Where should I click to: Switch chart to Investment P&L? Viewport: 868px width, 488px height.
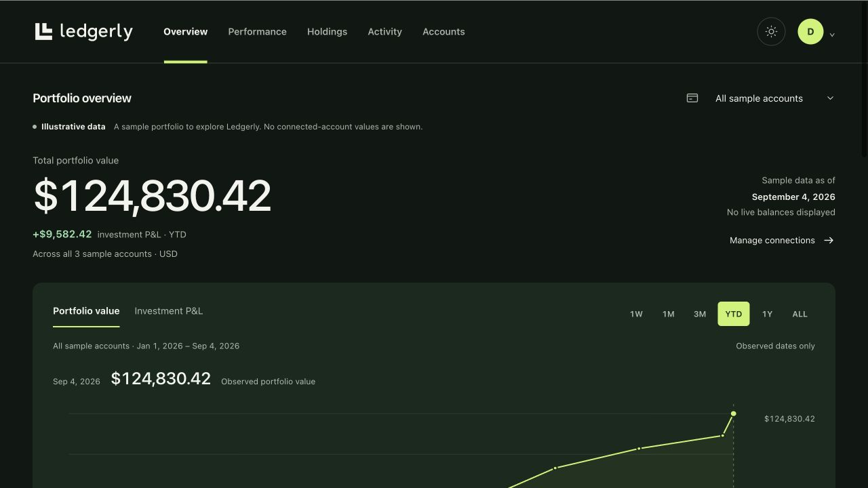coord(168,311)
